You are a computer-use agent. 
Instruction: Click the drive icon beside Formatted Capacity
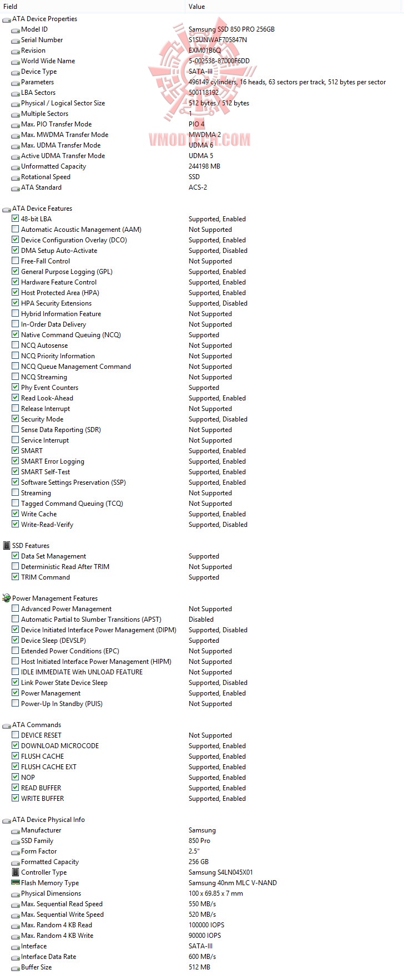coord(16,862)
